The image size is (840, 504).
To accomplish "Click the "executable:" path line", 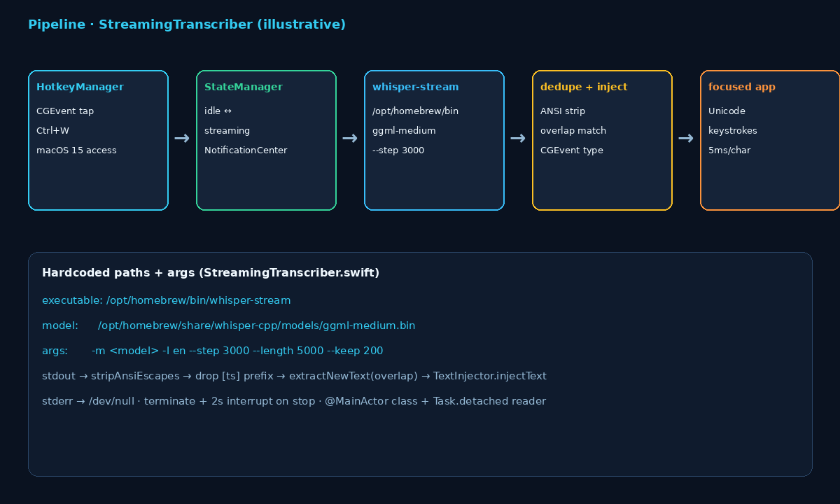I will [x=167, y=300].
